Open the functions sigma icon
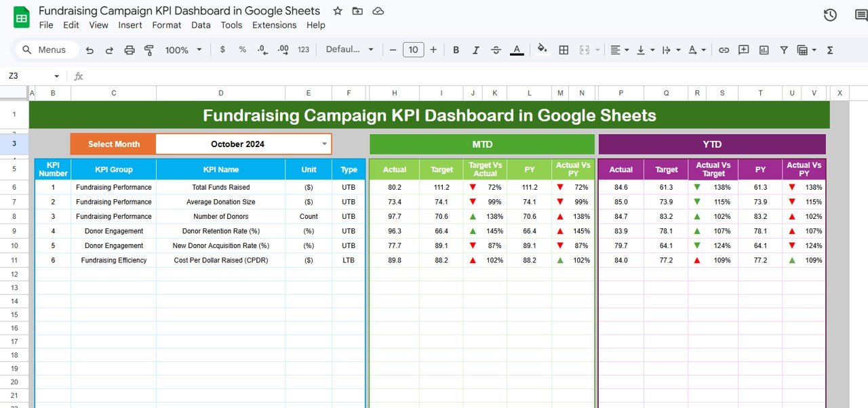The height and width of the screenshot is (408, 868). point(830,49)
